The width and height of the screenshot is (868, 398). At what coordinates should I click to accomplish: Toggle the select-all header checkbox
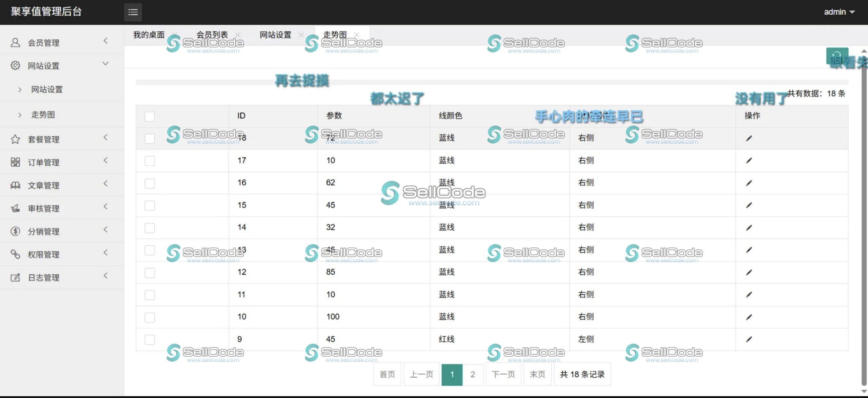[150, 116]
